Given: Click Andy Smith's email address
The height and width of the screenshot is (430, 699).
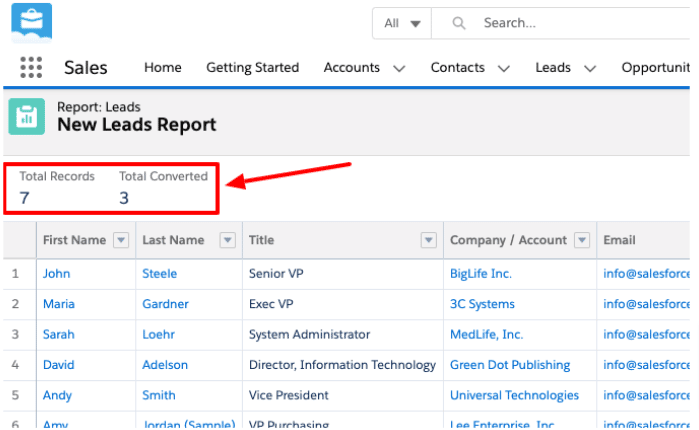Looking at the screenshot, I should (x=646, y=395).
